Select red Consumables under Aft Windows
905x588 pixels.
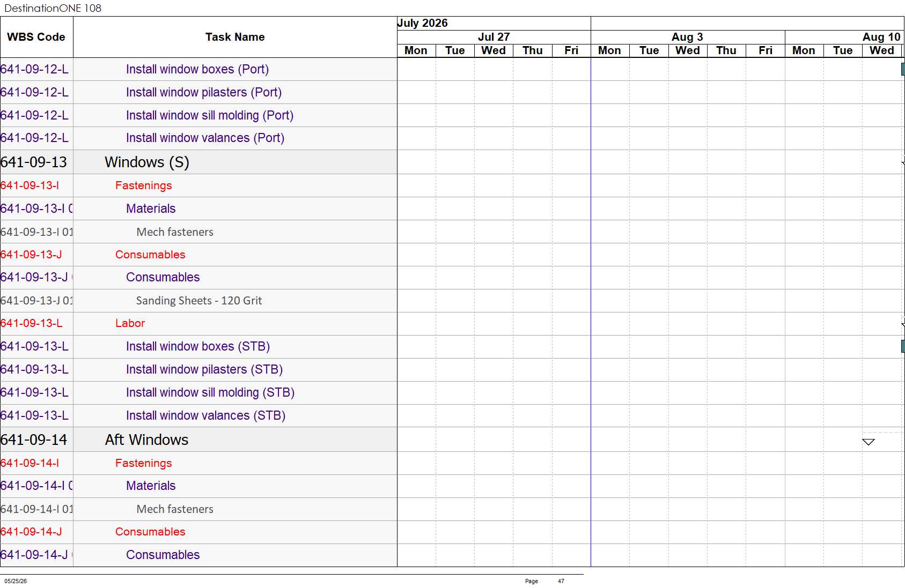click(150, 532)
